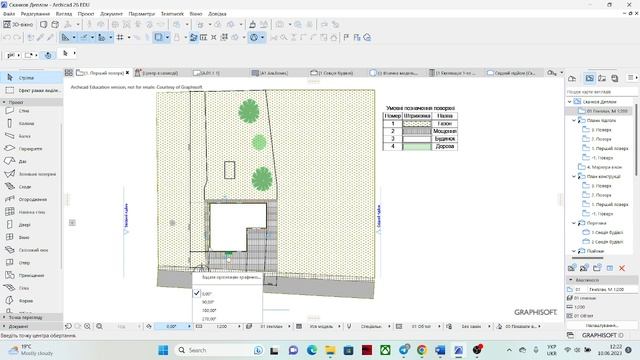Click the taskbar Search box
The height and width of the screenshot is (360, 640).
pos(220,350)
